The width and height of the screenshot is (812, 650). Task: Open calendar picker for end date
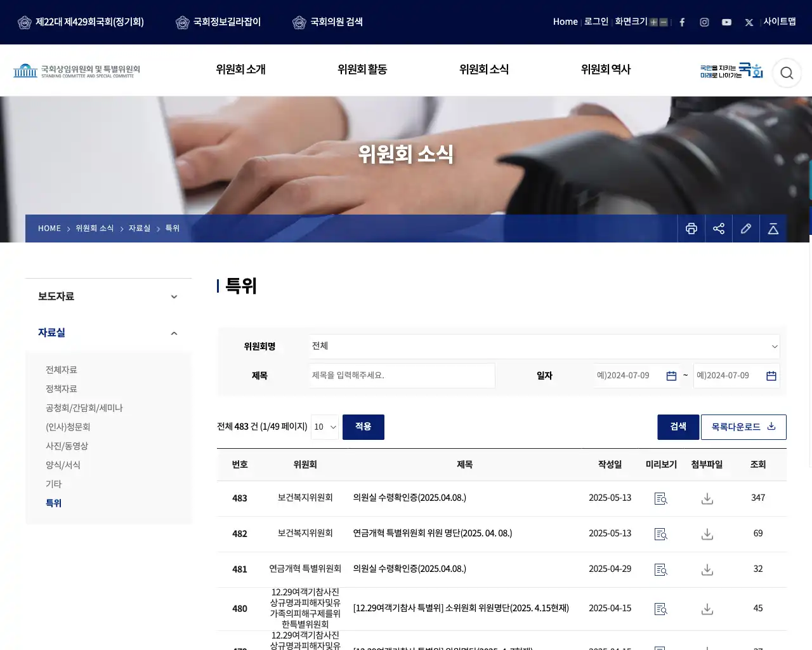[771, 376]
